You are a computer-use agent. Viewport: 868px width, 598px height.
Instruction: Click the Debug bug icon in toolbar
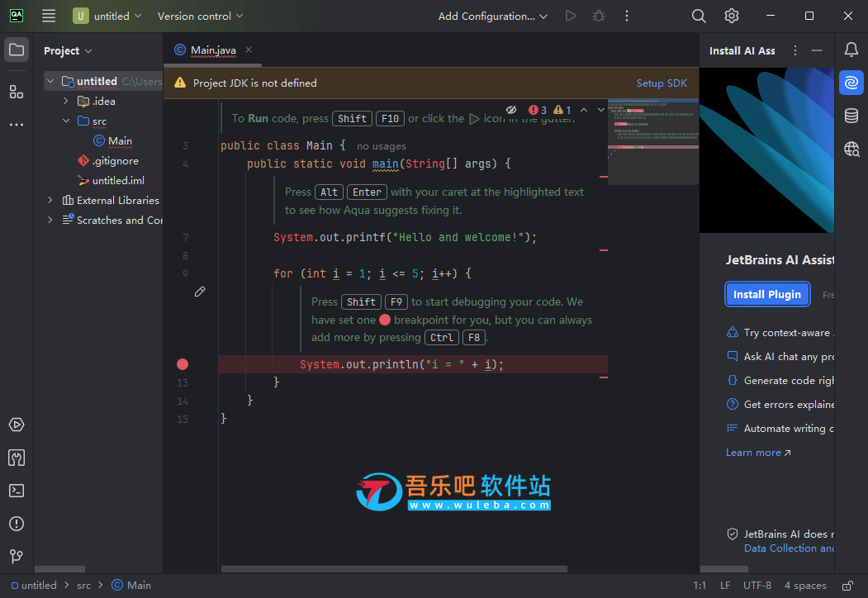[599, 16]
